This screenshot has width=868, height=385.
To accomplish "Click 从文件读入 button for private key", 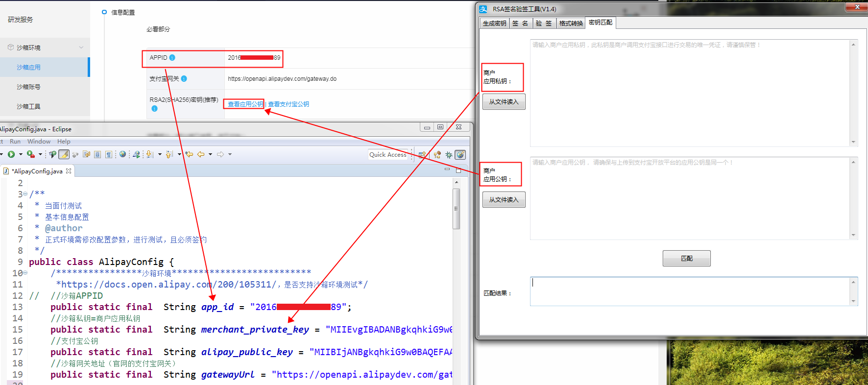I will (x=504, y=101).
